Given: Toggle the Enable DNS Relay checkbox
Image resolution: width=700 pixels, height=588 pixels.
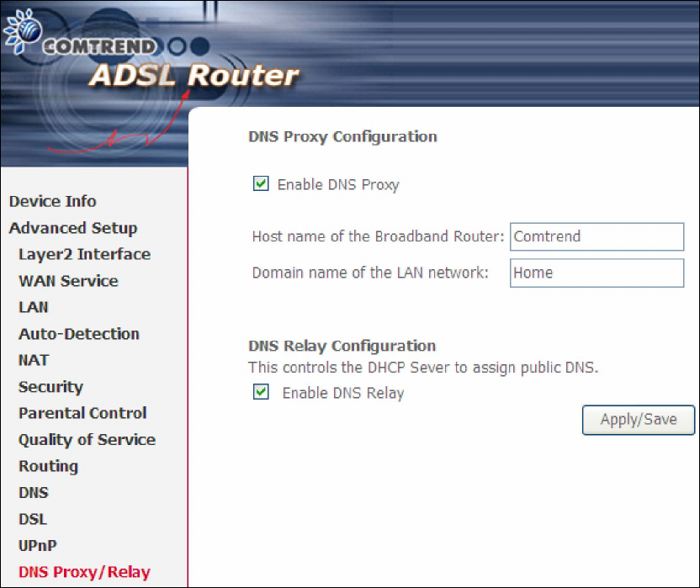Looking at the screenshot, I should pyautogui.click(x=261, y=392).
